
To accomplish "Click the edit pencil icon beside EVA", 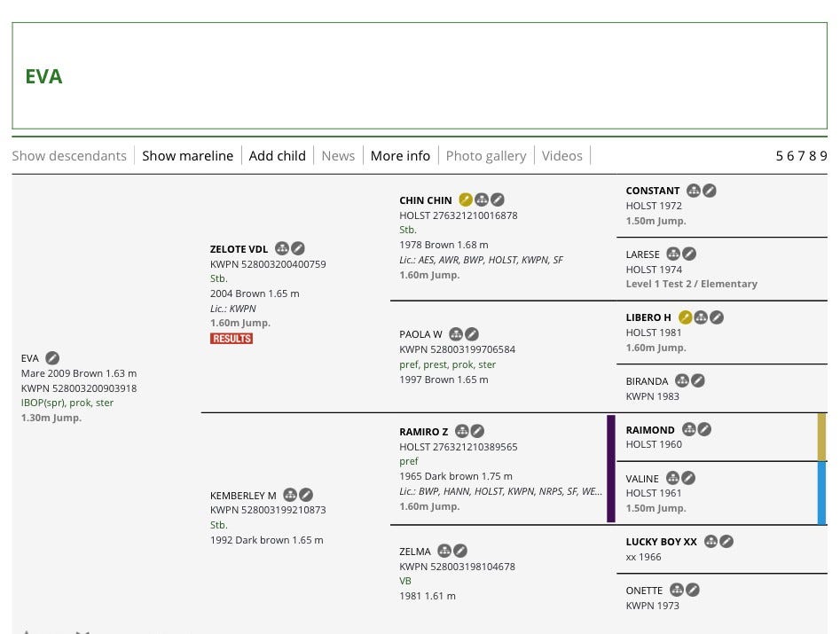I will pyautogui.click(x=52, y=358).
